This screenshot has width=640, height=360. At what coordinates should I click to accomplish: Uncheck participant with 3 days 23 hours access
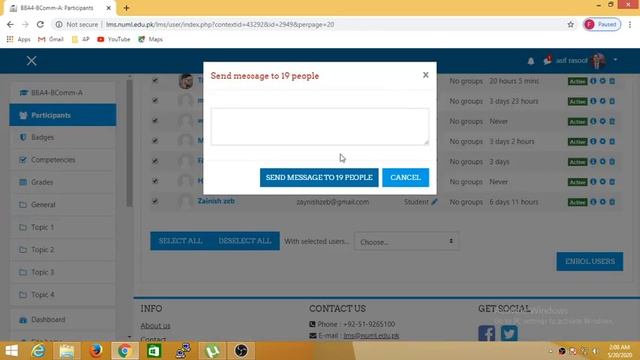pos(155,100)
